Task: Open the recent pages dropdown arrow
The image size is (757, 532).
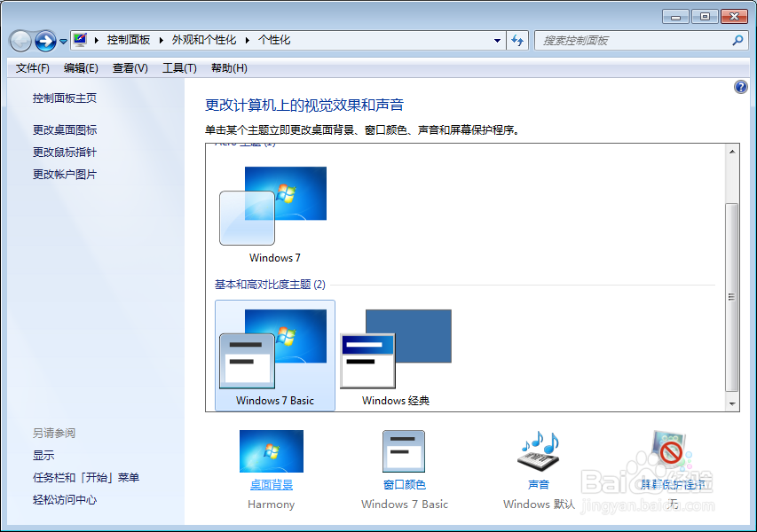Action: tap(63, 42)
